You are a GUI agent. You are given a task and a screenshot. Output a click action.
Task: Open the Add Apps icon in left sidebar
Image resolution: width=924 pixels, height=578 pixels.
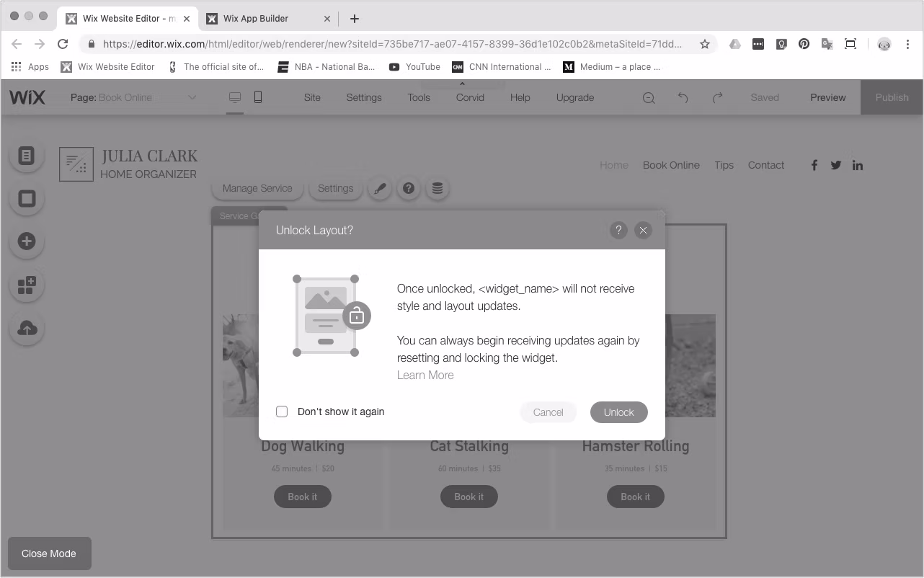click(27, 285)
